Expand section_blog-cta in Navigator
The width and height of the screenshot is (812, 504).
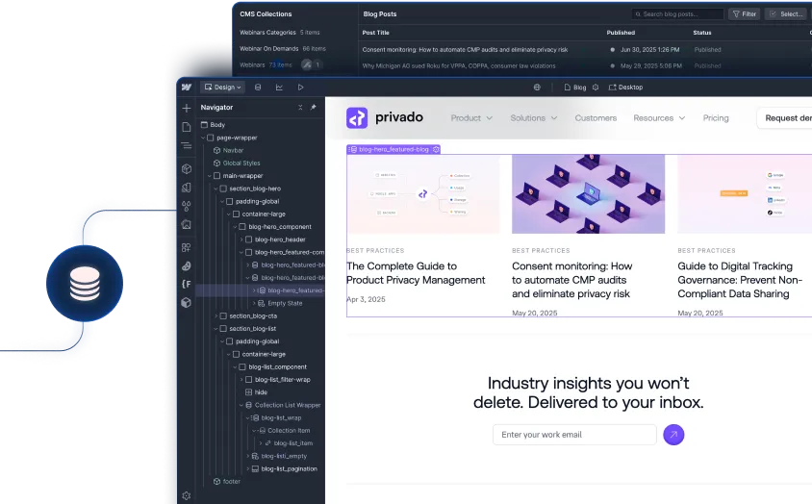[x=216, y=316]
